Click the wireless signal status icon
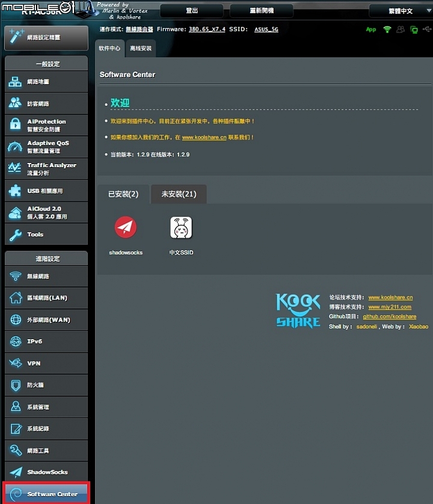This screenshot has width=433, height=504. (x=387, y=29)
